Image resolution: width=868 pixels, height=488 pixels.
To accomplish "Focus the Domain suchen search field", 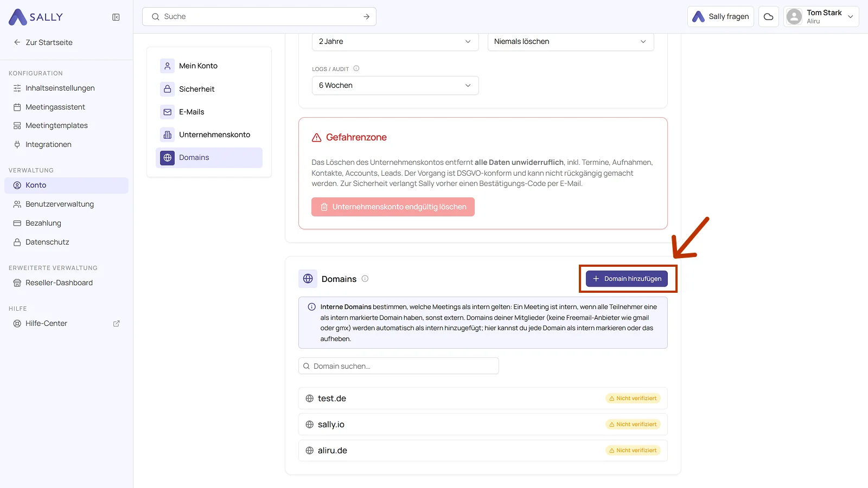I will (x=398, y=366).
